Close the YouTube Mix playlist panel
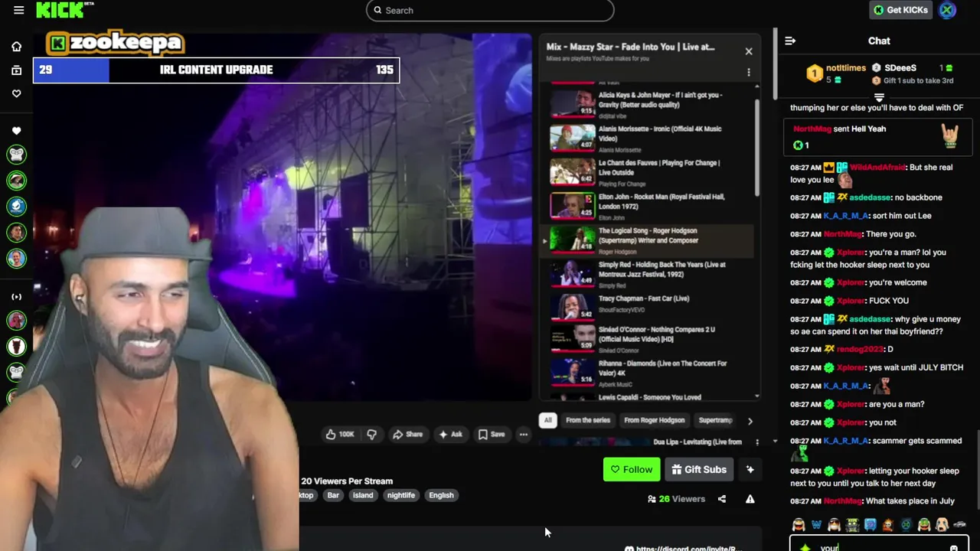The width and height of the screenshot is (980, 551). [x=749, y=51]
